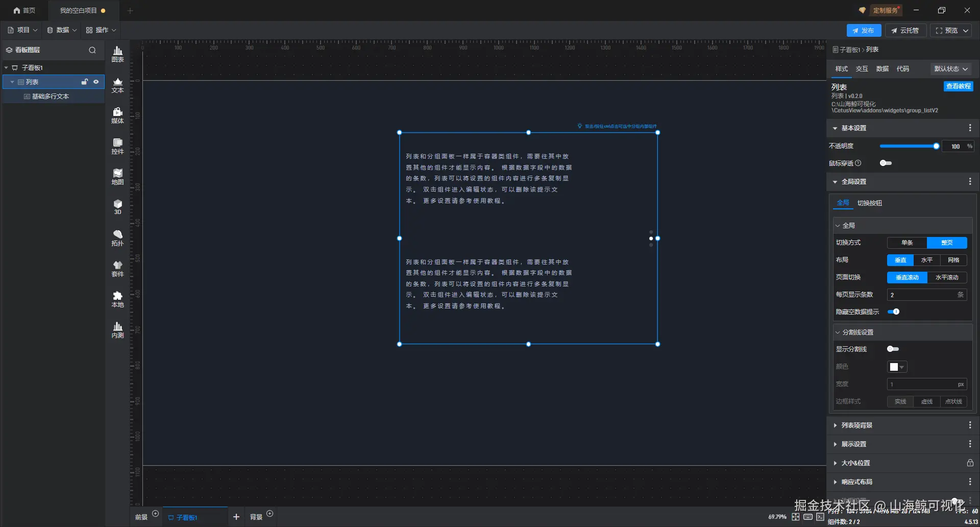Collapse the 子看板1 tree node

point(6,68)
